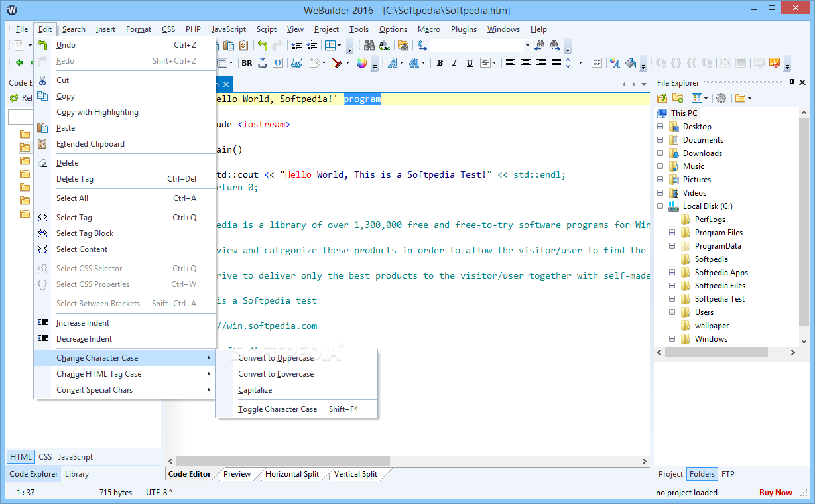Center align text using toolbar
Viewport: 815px width, 504px height.
coord(526,63)
